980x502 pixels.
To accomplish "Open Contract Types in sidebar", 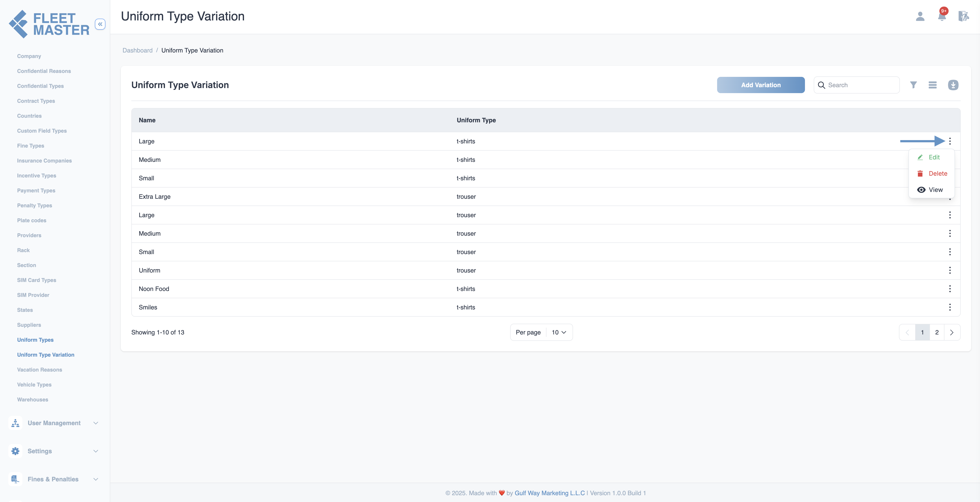I will pyautogui.click(x=36, y=101).
